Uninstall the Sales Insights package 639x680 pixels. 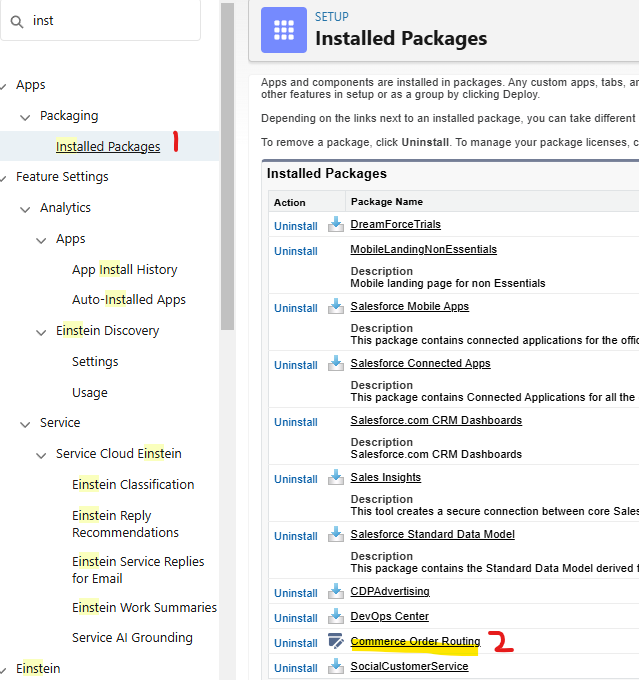tap(296, 479)
